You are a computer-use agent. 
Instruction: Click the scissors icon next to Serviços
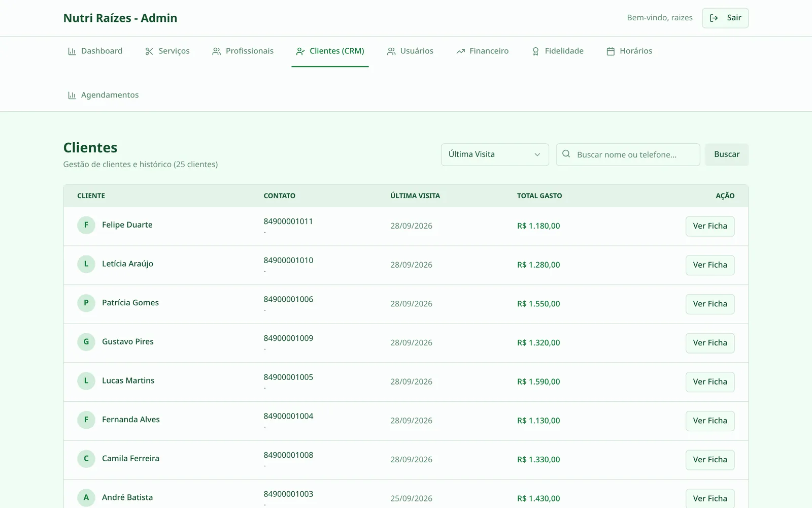[149, 51]
